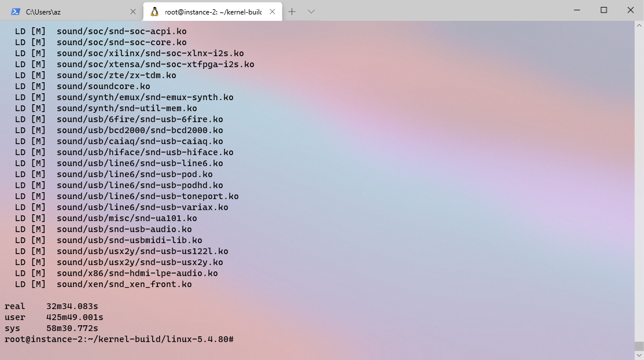Click the new tab plus icon
Image resolution: width=644 pixels, height=360 pixels.
292,11
